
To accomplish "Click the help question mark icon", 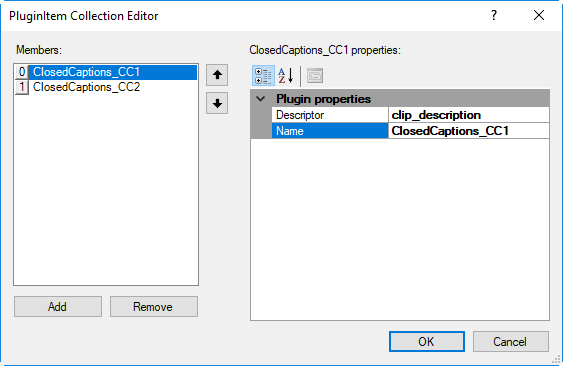I will pos(494,15).
